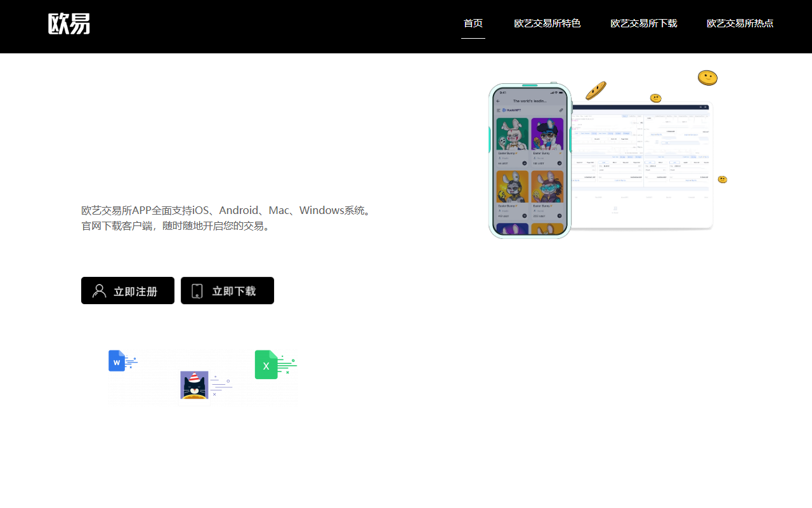Click the 立即下载 button
The height and width of the screenshot is (508, 812).
pyautogui.click(x=227, y=291)
